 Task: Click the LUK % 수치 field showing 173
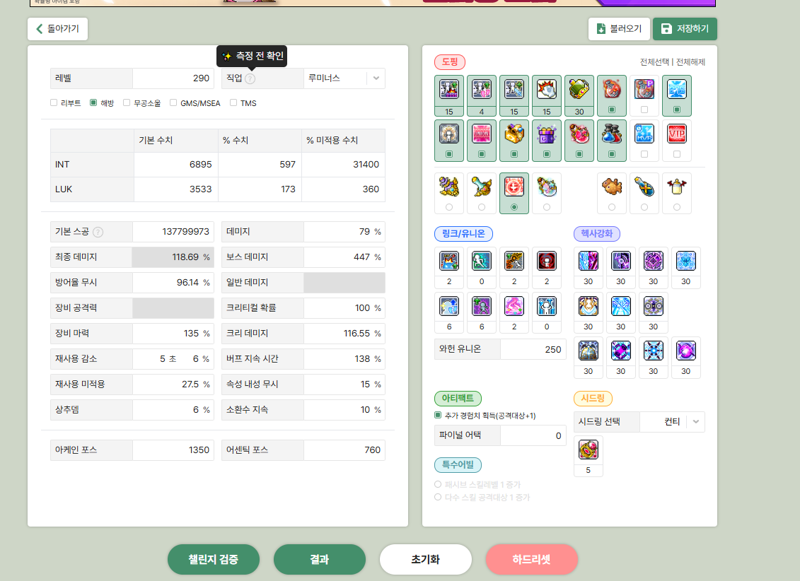[260, 189]
